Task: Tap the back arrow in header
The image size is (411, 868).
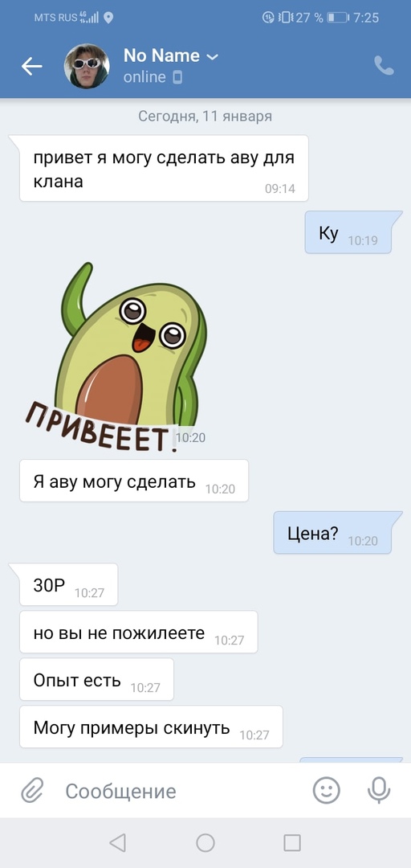Action: pos(31,67)
